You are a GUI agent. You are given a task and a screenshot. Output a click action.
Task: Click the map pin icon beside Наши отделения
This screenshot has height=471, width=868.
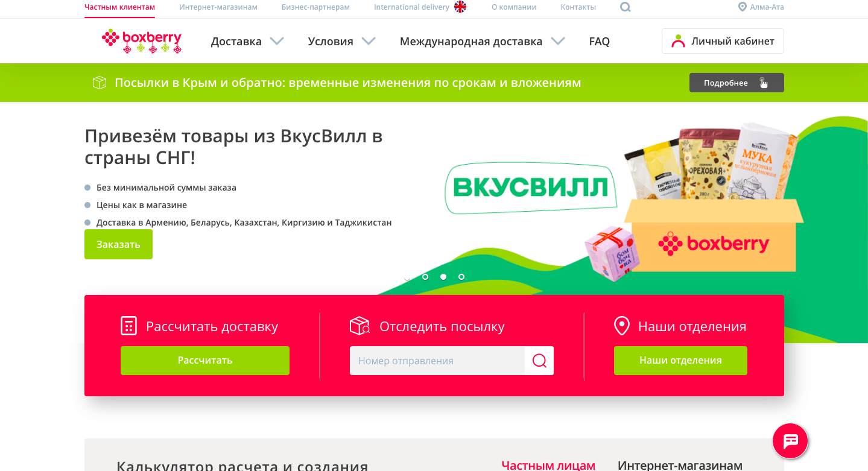coord(622,326)
